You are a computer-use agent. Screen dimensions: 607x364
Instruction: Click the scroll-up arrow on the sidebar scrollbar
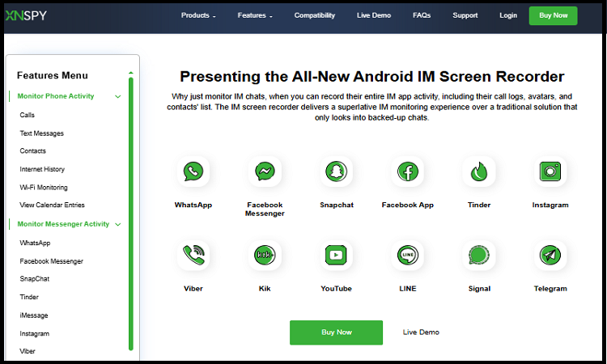click(x=131, y=72)
